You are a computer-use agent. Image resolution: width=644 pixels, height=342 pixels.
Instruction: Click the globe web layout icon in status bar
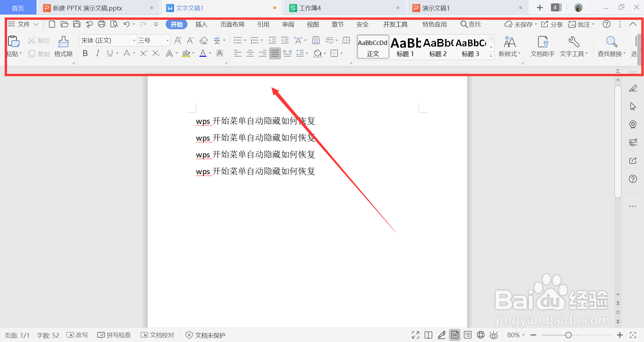point(481,335)
